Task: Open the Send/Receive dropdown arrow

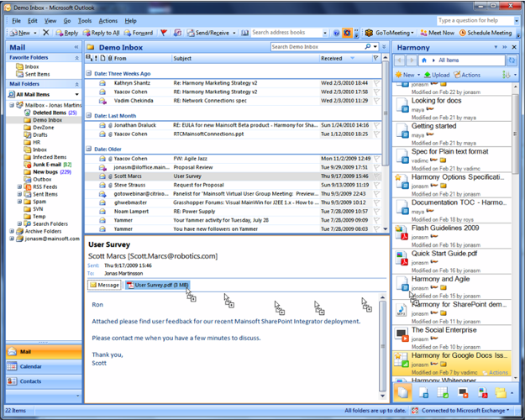Action: [234, 33]
